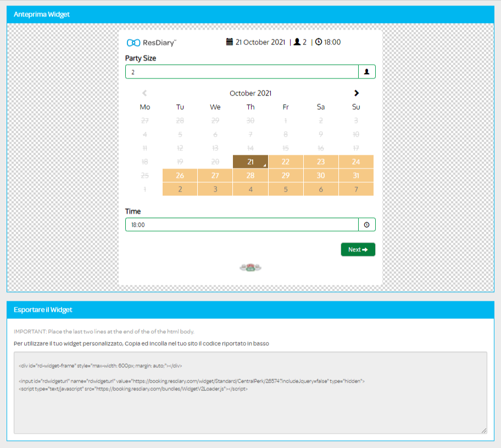501x448 pixels.
Task: Click the October 2021 month title
Action: click(250, 93)
